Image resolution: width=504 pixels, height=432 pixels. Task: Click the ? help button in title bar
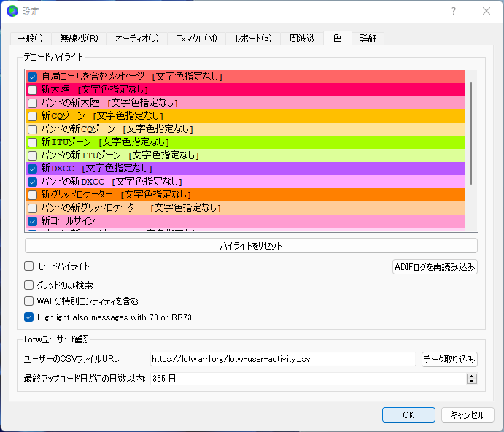pos(454,11)
